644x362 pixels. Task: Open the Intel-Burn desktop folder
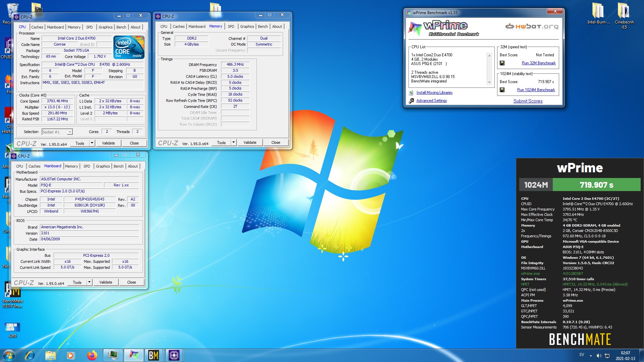click(598, 13)
